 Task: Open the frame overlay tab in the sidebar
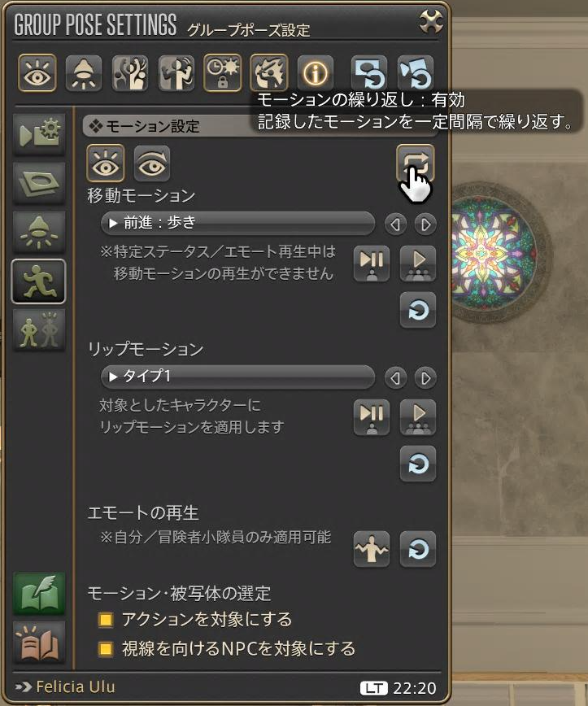pos(39,183)
